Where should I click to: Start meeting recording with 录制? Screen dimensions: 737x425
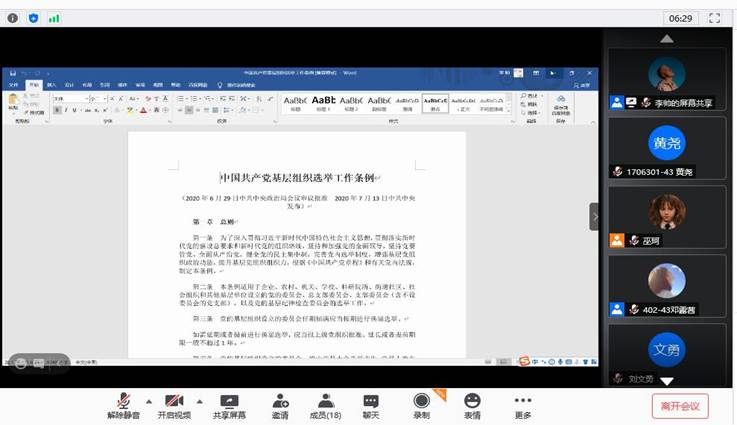tap(421, 403)
